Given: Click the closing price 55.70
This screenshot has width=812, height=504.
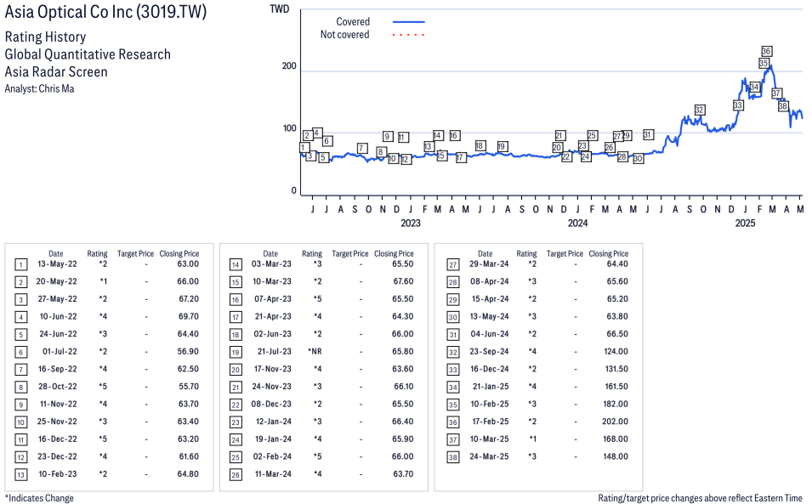Looking at the screenshot, I should [x=188, y=387].
